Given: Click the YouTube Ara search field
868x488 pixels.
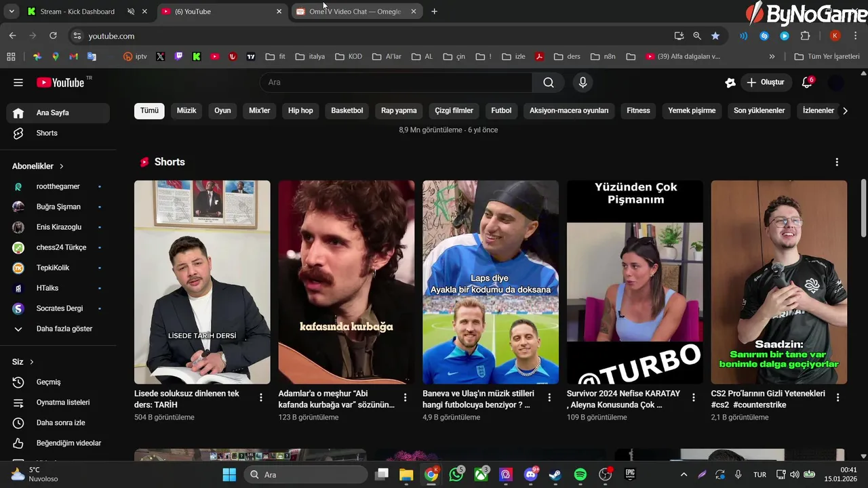Looking at the screenshot, I should point(396,83).
